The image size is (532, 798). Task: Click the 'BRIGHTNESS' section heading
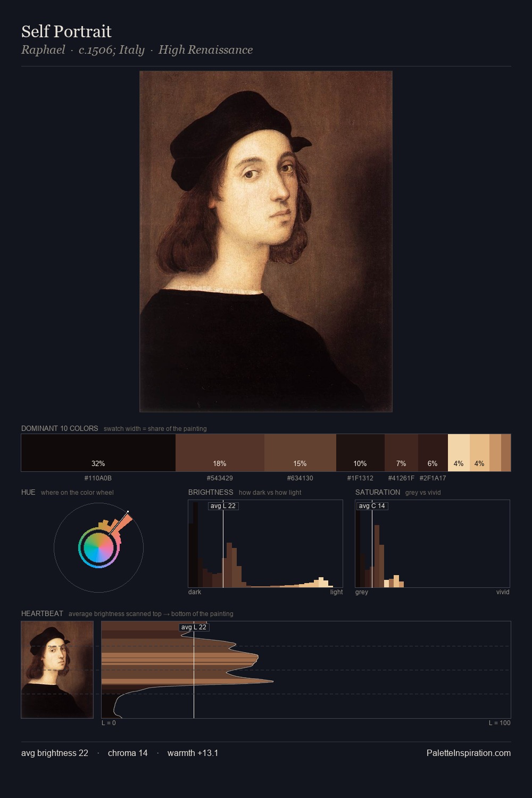point(211,492)
